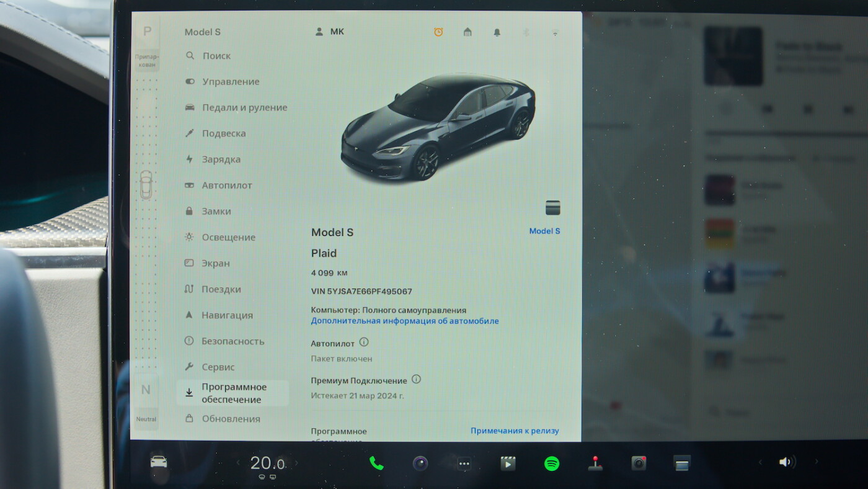Select Замки in the sidebar
Screen dimensions: 868x489
click(x=208, y=212)
